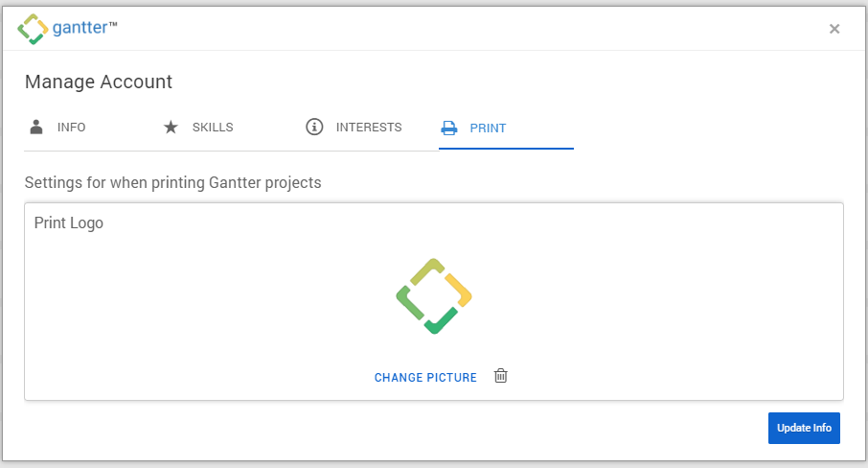Click the 'Print Logo' label

[x=69, y=223]
